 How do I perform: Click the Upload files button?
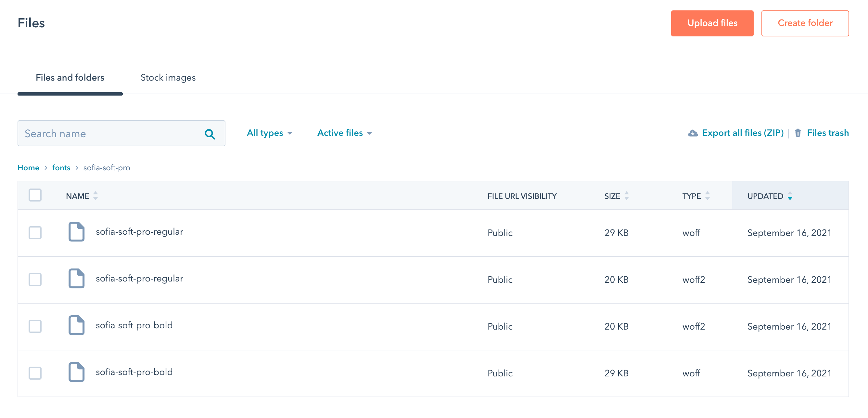pyautogui.click(x=712, y=23)
